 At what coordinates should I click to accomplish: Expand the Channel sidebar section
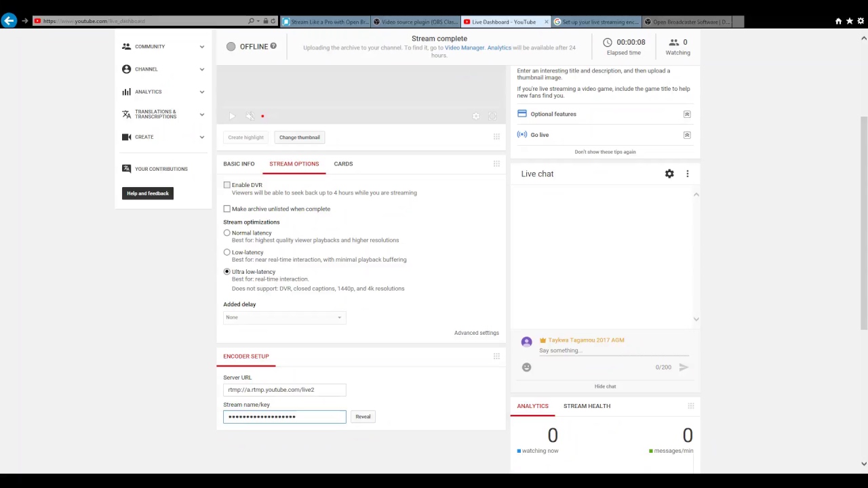(x=201, y=69)
